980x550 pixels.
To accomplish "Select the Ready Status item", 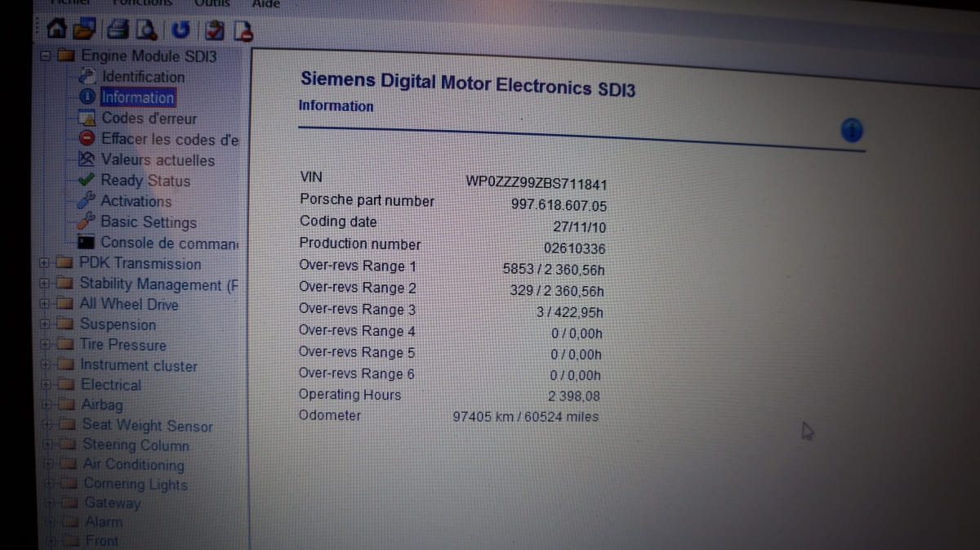I will pos(145,181).
